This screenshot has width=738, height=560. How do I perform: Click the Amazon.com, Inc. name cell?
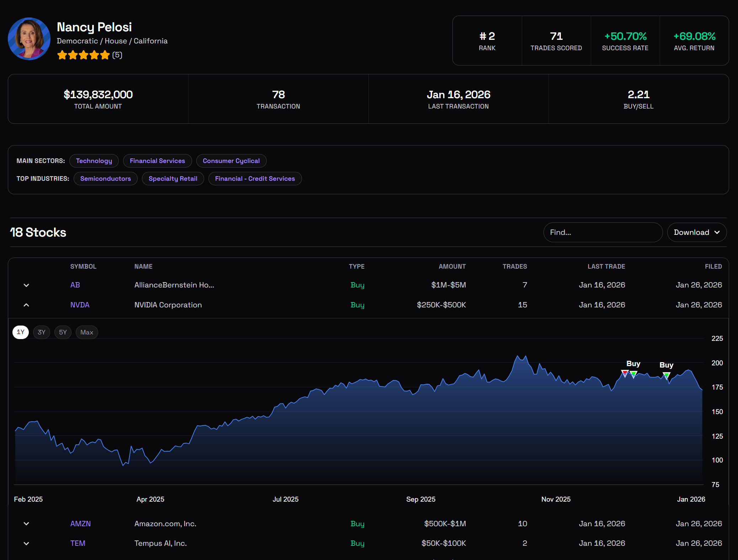click(x=165, y=524)
